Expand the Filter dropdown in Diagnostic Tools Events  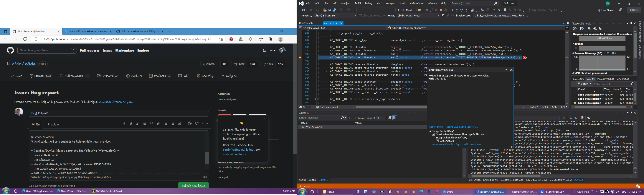click(x=584, y=84)
